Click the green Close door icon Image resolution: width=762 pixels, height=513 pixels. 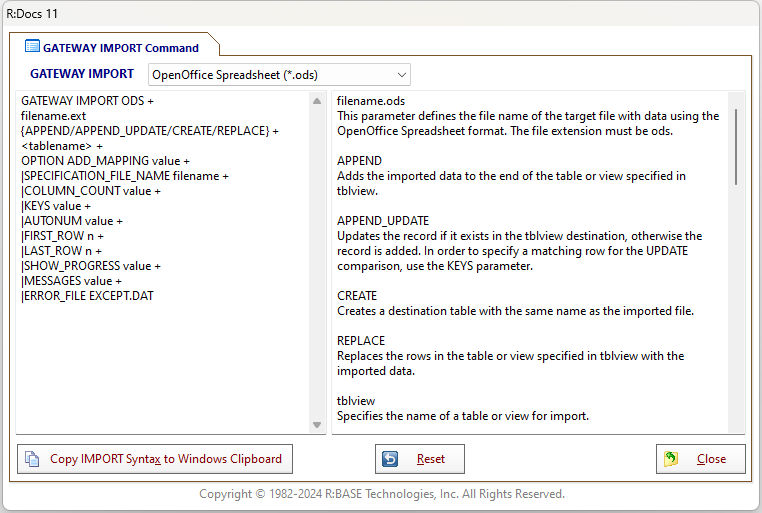671,459
